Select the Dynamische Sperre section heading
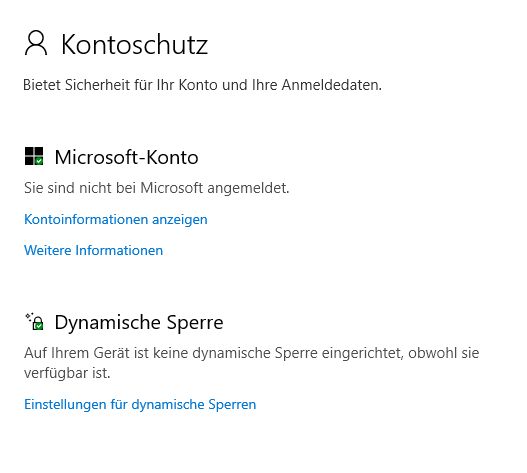This screenshot has width=527, height=473. pyautogui.click(x=139, y=322)
